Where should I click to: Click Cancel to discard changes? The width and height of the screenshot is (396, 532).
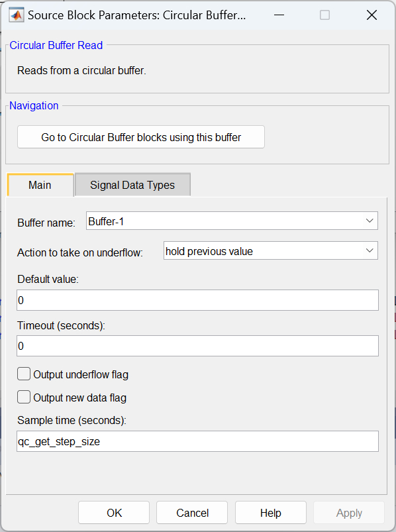tap(192, 512)
